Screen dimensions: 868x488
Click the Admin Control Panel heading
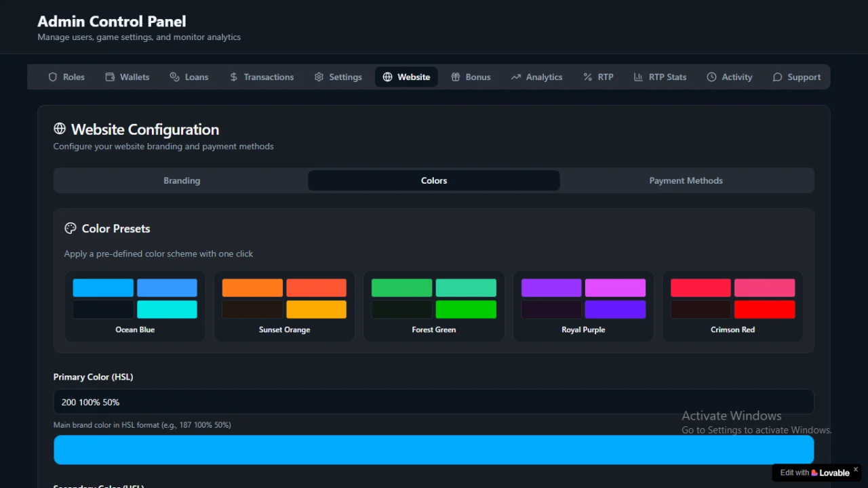pyautogui.click(x=112, y=21)
